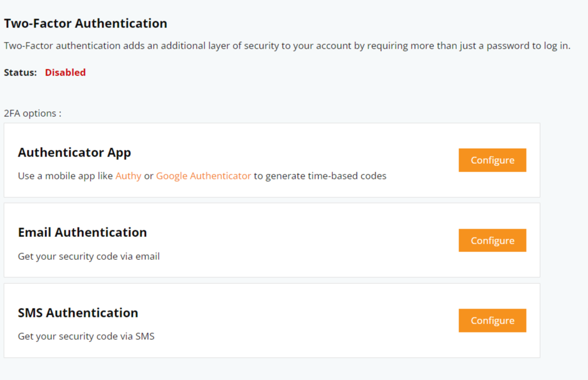The image size is (588, 380).
Task: Click the red Disabled status text
Action: [65, 73]
